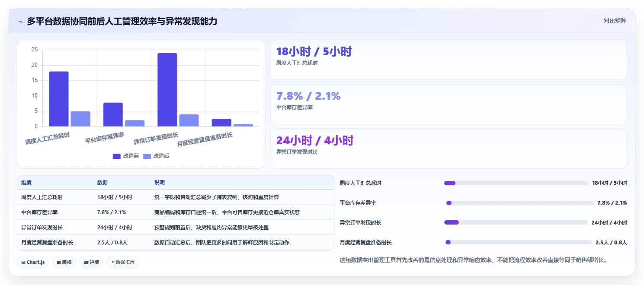Click the 月度经营复盘准备时长 progress bar
The width and height of the screenshot is (644, 285).
[x=519, y=242]
